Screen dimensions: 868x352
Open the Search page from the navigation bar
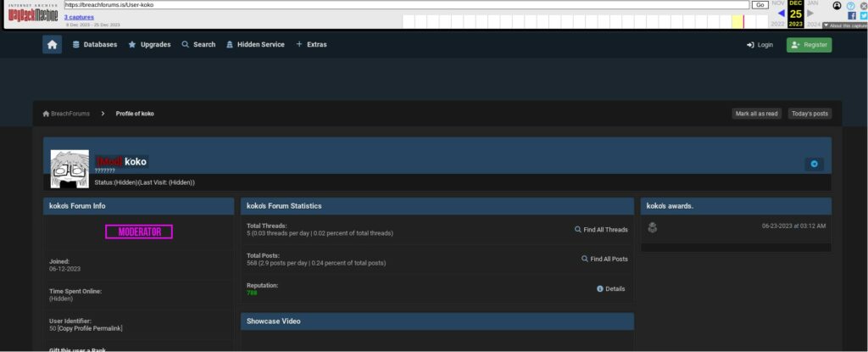point(198,45)
